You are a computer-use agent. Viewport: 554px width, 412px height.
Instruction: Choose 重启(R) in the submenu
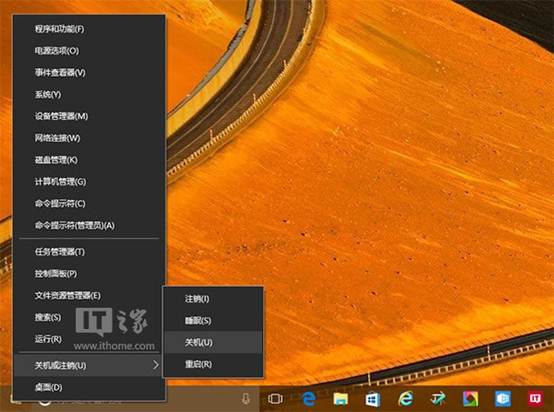(x=213, y=364)
